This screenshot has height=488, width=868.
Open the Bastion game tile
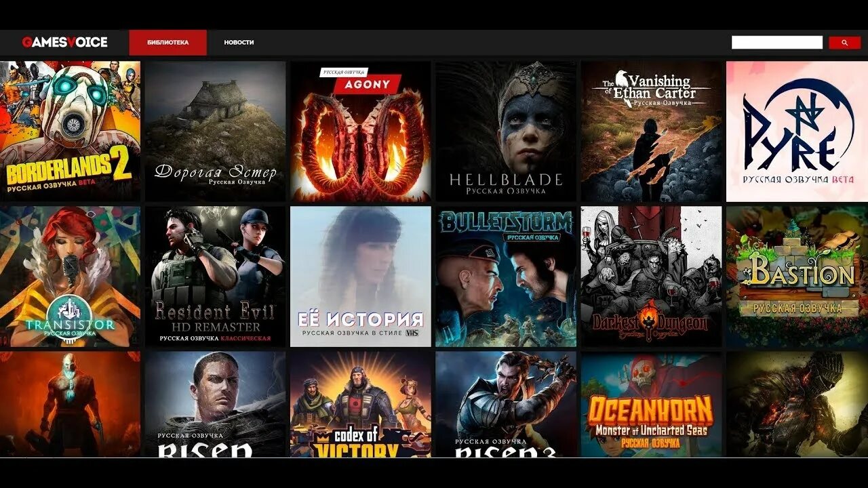[x=797, y=277]
